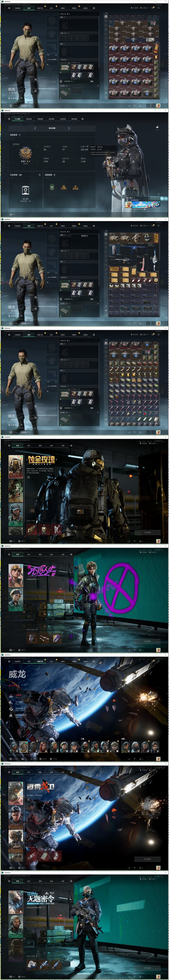Select the second portrait in purple-graffiti skin window
Image resolution: width=169 pixels, height=980 pixels.
(16, 600)
